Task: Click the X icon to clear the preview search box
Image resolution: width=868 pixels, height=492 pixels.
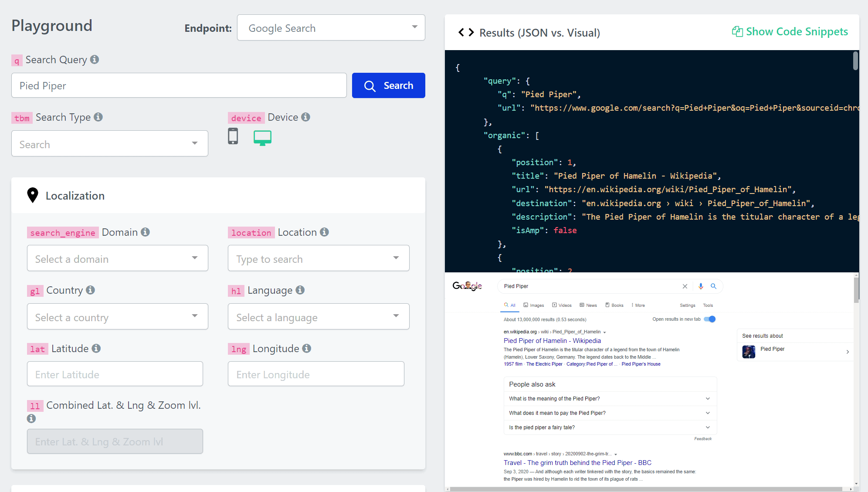Action: [x=685, y=286]
